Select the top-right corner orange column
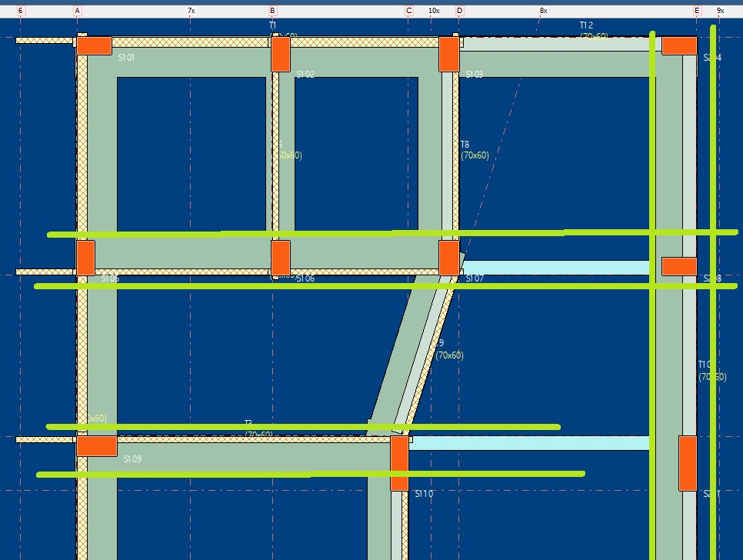Image resolution: width=743 pixels, height=560 pixels. 679,45
